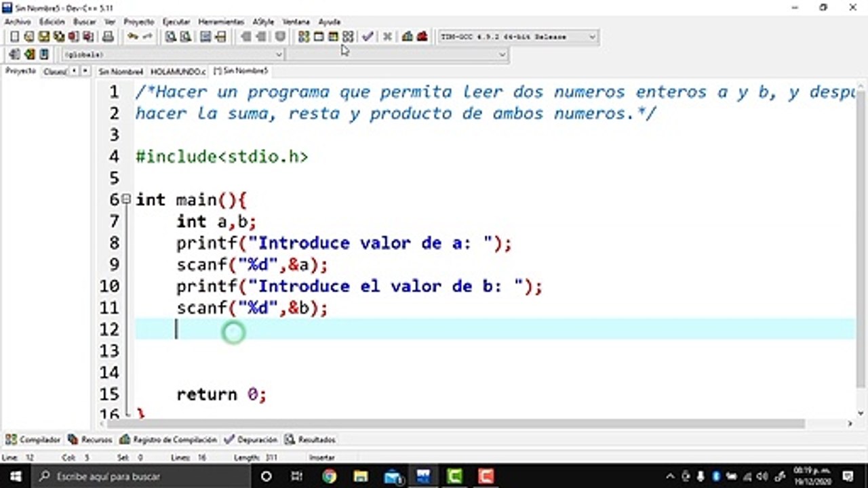This screenshot has height=488, width=868.
Task: Open the Herramientas menu
Action: click(x=221, y=22)
